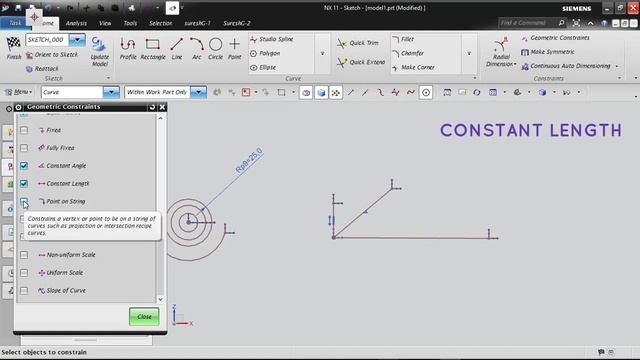This screenshot has height=360, width=640.
Task: Open the SKETCH_000 name dropdown
Action: click(x=77, y=40)
